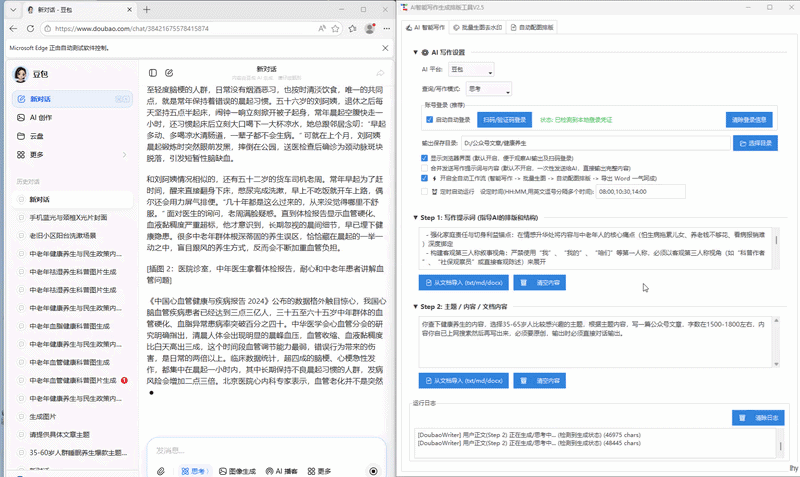The image size is (800, 477).
Task: Click the Doubao avatar logo
Action: (20, 74)
